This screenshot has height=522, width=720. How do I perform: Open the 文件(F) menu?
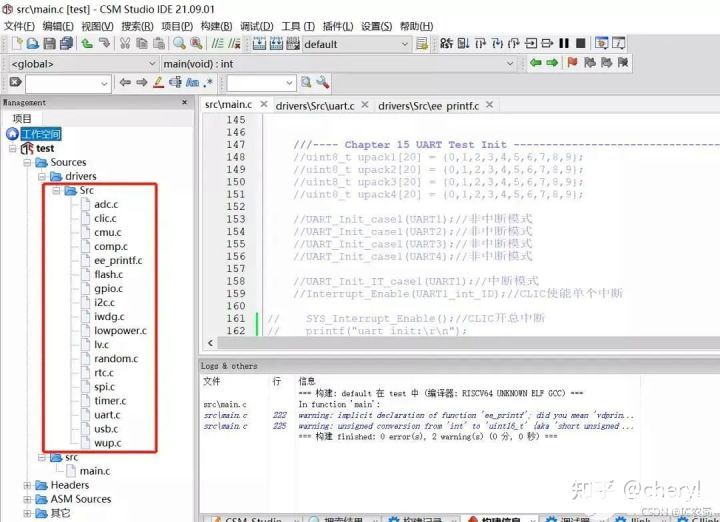[19, 26]
